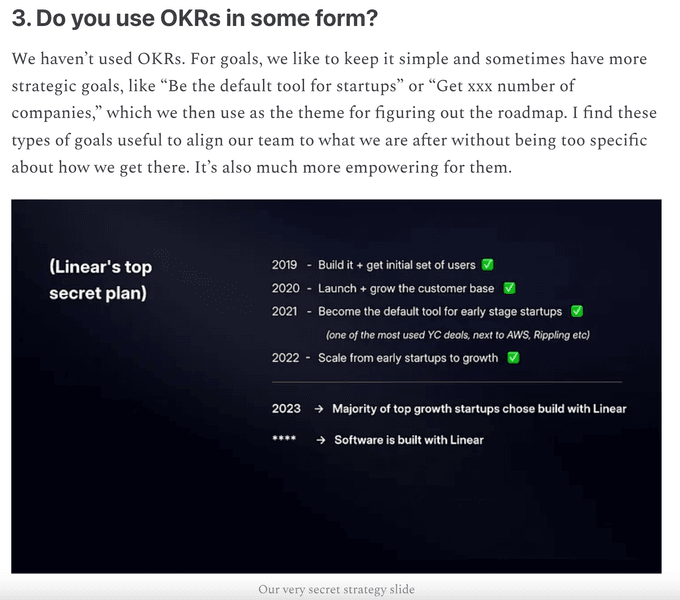680x600 pixels.
Task: Click 'Become the default tool for early stage startups'
Action: point(440,311)
